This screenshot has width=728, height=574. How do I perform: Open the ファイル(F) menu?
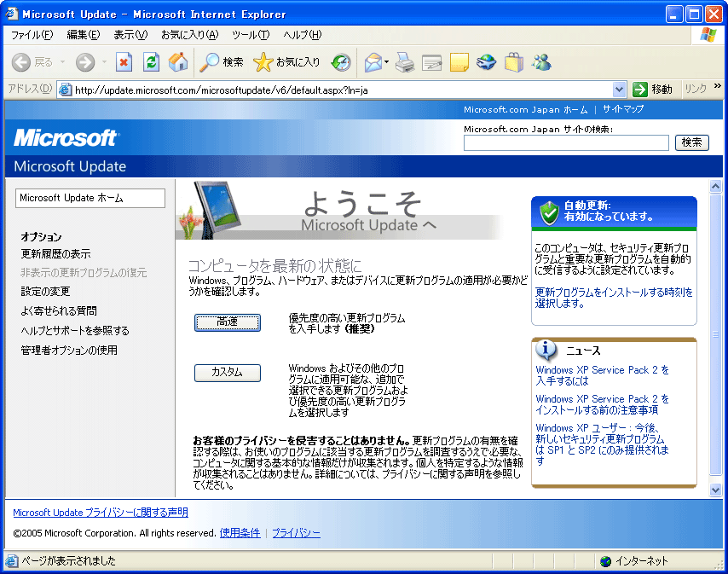pyautogui.click(x=32, y=35)
